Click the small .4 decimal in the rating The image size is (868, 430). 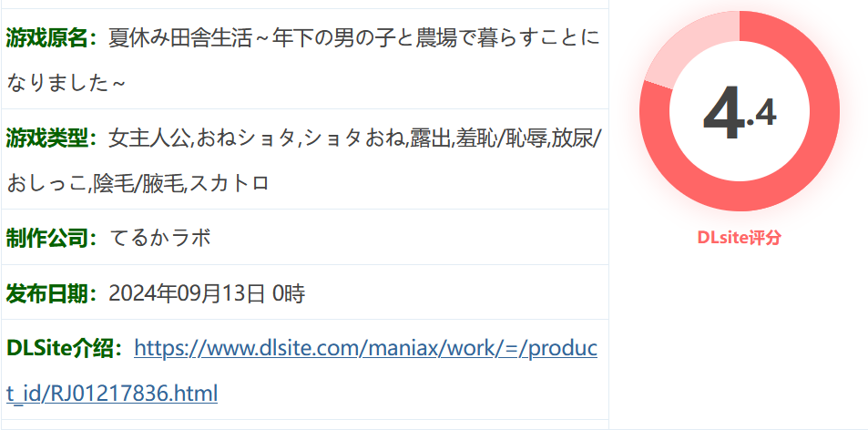tap(762, 113)
